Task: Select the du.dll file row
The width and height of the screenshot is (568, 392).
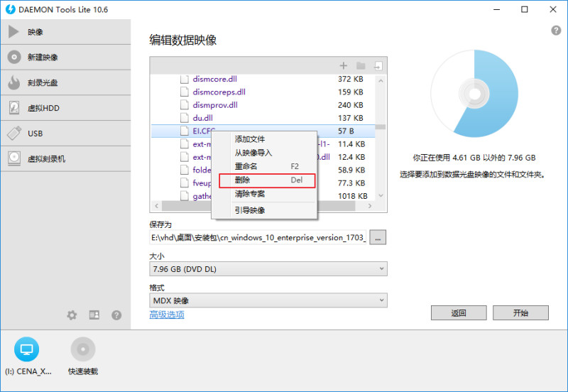Action: [x=263, y=118]
